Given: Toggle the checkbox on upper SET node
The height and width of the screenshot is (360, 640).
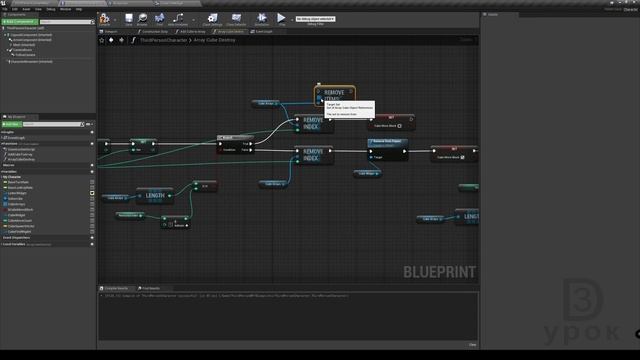Looking at the screenshot, I should (400, 126).
